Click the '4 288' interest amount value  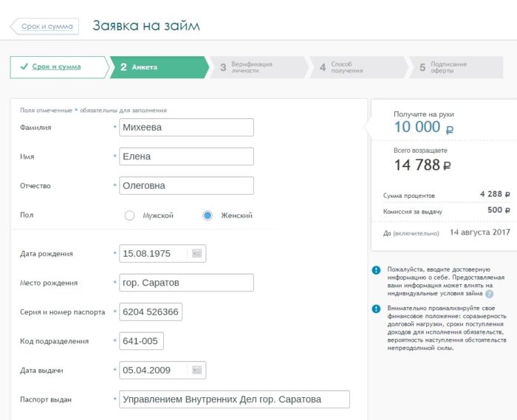[491, 194]
